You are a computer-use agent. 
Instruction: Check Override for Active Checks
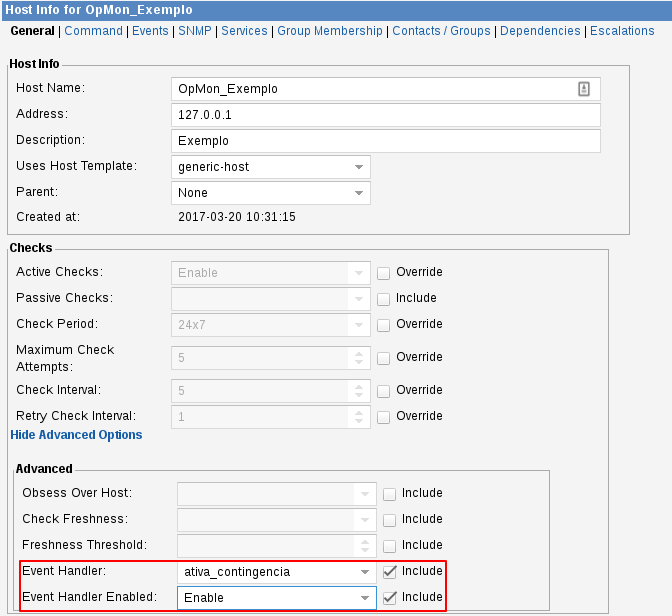click(383, 273)
